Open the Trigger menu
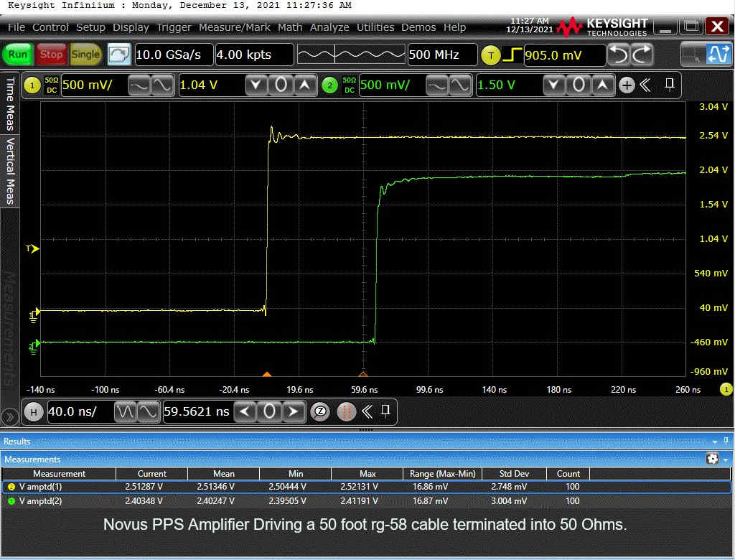Screen dimensions: 735x560 coord(174,27)
